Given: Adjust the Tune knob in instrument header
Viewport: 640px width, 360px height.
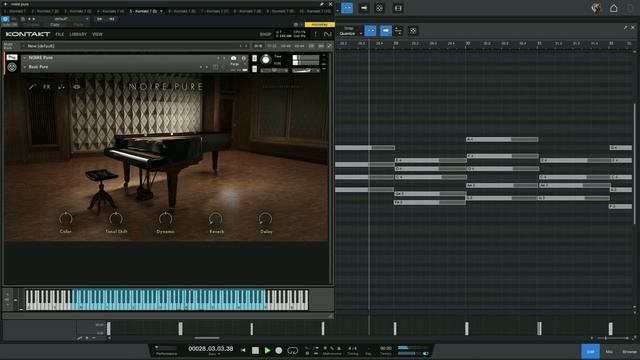Looking at the screenshot, I should (266, 60).
